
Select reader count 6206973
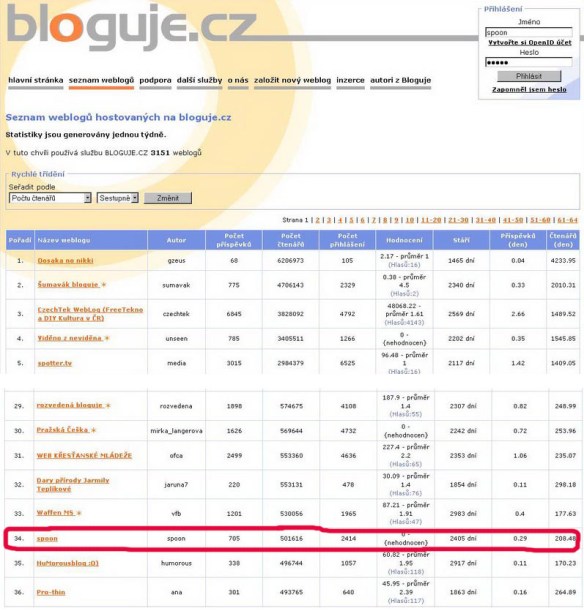click(x=291, y=261)
